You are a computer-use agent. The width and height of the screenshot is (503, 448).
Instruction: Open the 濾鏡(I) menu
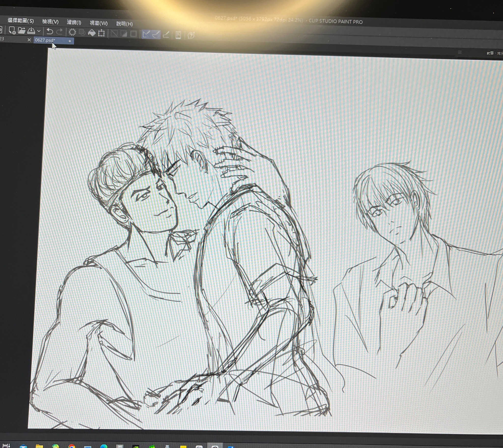coord(74,22)
